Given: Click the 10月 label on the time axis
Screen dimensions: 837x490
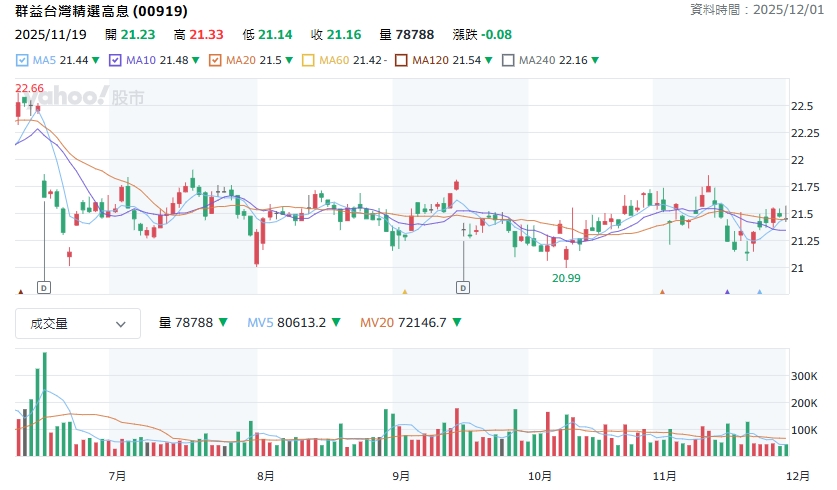Looking at the screenshot, I should (x=539, y=475).
